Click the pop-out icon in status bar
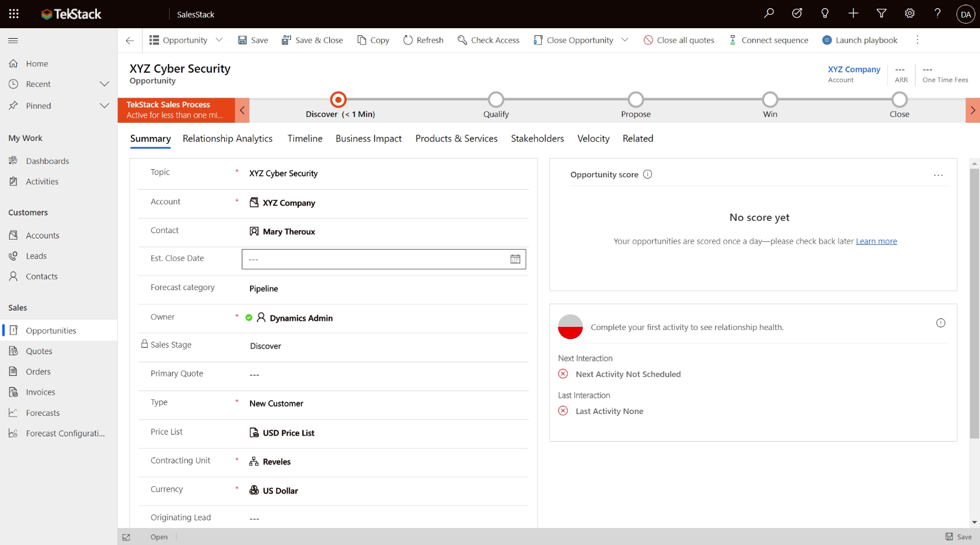 [126, 537]
